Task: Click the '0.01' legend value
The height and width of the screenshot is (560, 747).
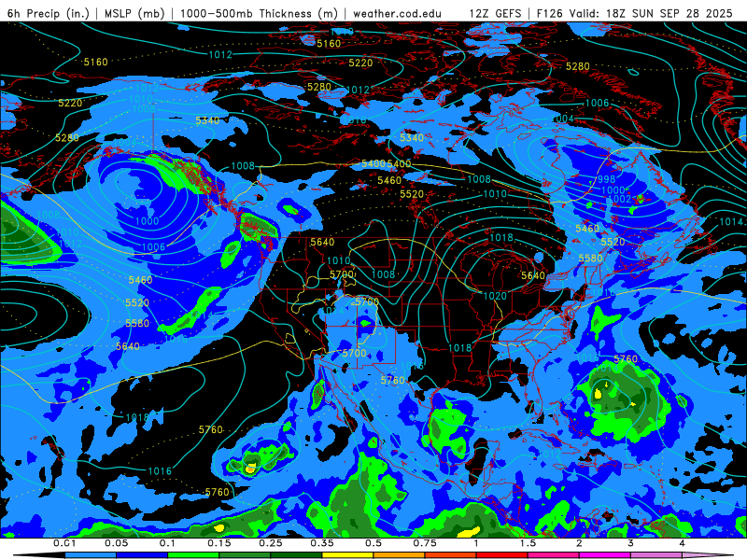Action: tap(64, 543)
